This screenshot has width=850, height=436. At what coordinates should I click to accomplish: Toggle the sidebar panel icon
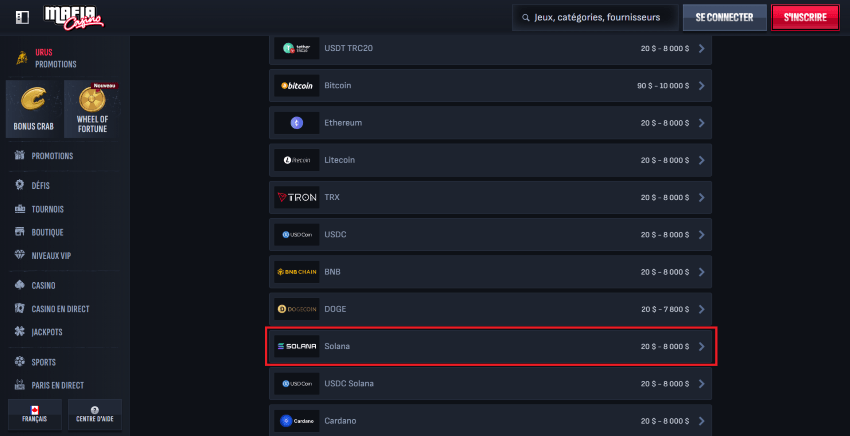tap(22, 17)
